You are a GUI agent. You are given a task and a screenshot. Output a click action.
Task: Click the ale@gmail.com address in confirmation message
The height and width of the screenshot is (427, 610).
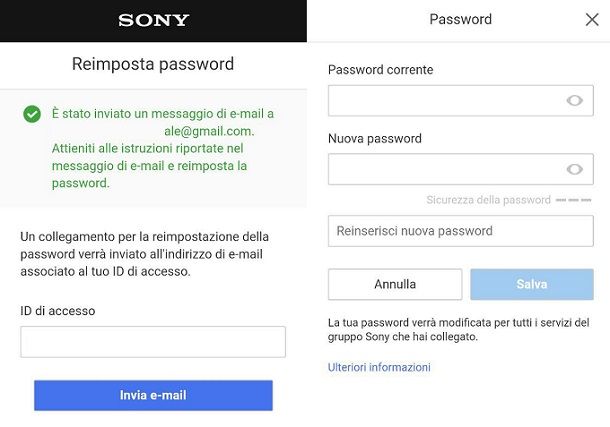209,131
